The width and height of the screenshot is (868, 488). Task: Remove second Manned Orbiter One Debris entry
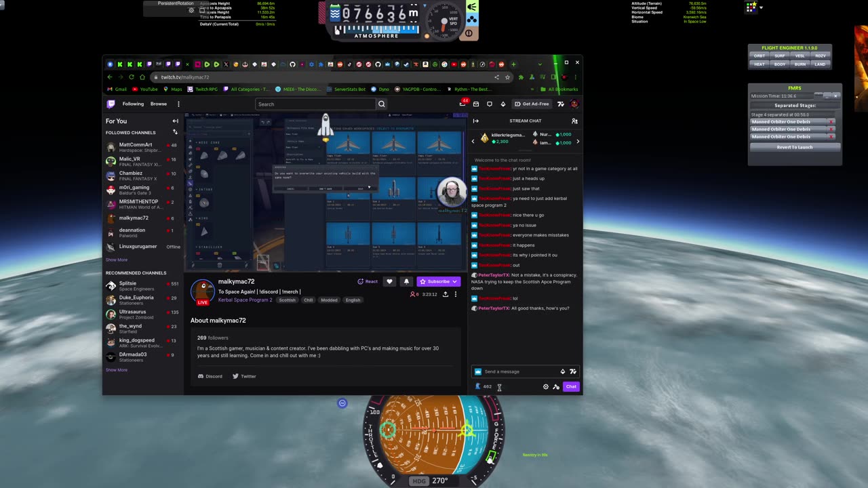(831, 129)
